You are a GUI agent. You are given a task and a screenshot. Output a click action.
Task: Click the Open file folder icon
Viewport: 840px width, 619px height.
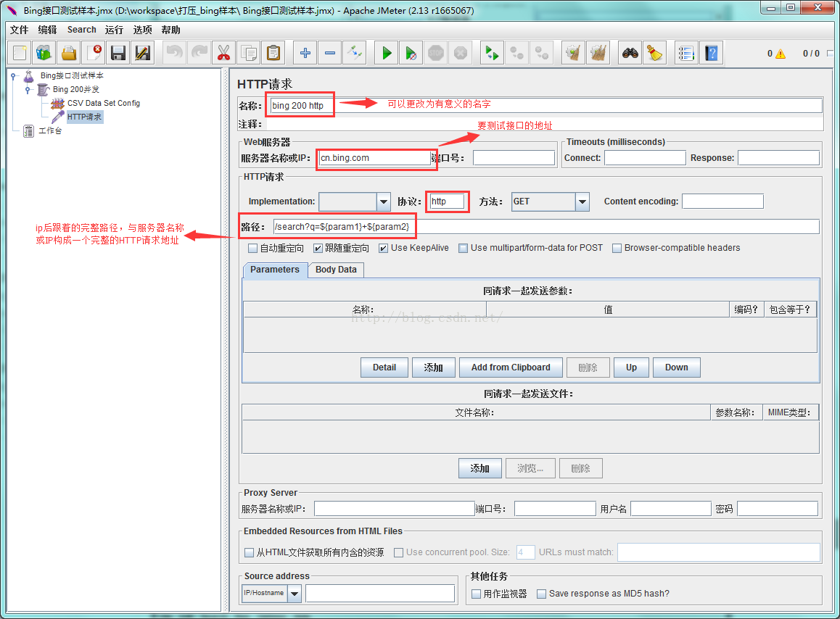[69, 53]
